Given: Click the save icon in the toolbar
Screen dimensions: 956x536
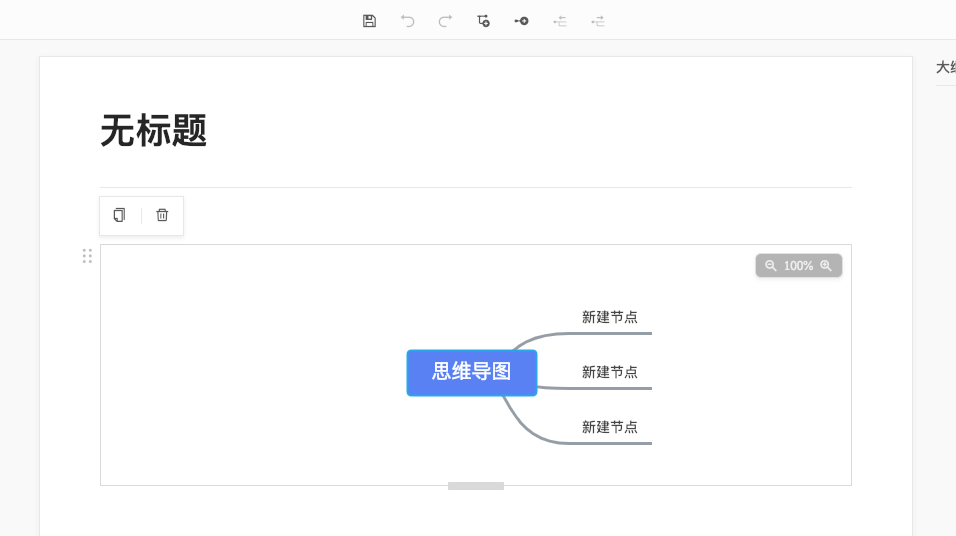Looking at the screenshot, I should (x=369, y=21).
